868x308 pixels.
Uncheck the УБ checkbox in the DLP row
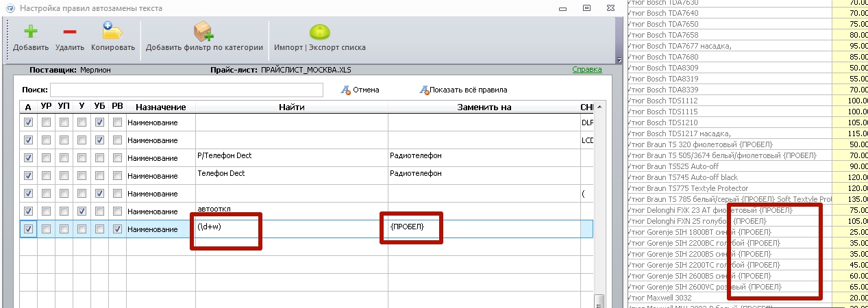coord(99,123)
